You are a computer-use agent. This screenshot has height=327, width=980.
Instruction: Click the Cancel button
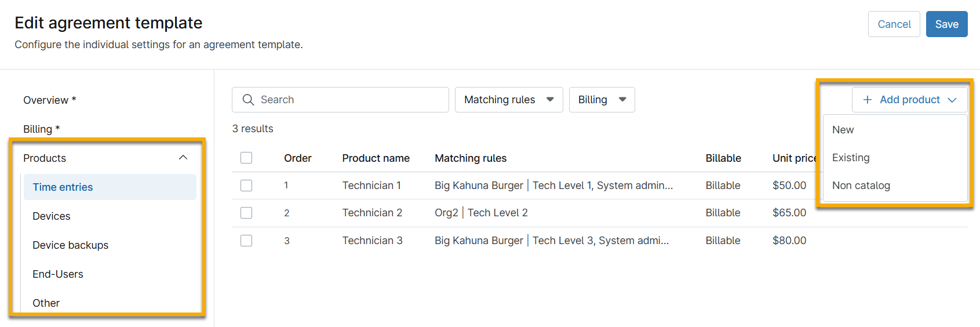coord(894,24)
